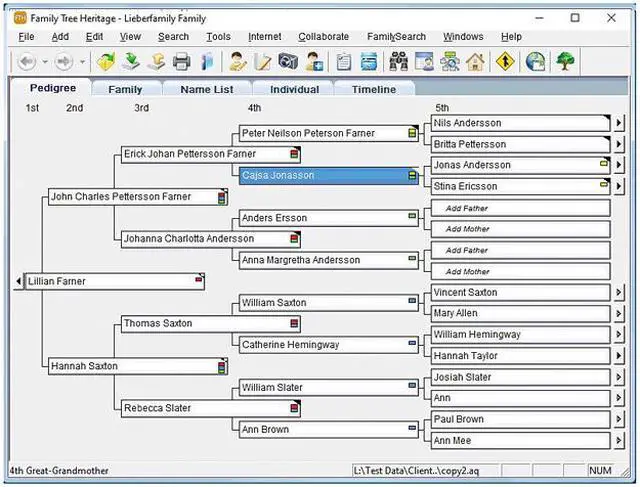Image resolution: width=640 pixels, height=487 pixels.
Task: Click the Camera media icon
Action: pyautogui.click(x=288, y=62)
